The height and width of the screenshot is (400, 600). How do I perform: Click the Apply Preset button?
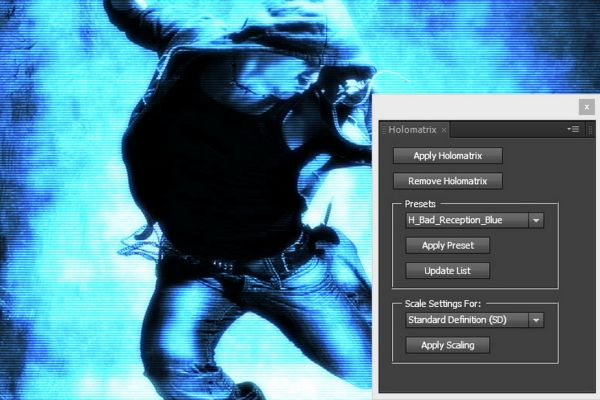(448, 245)
